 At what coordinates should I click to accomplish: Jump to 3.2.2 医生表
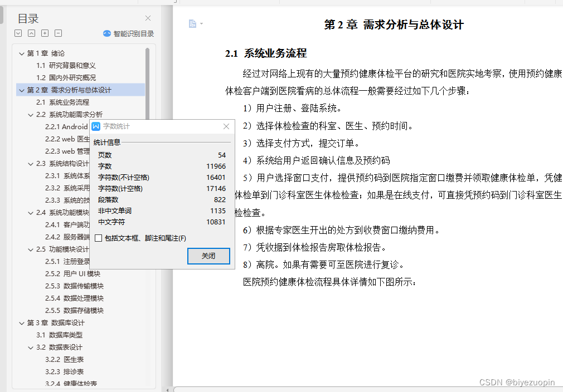click(64, 360)
